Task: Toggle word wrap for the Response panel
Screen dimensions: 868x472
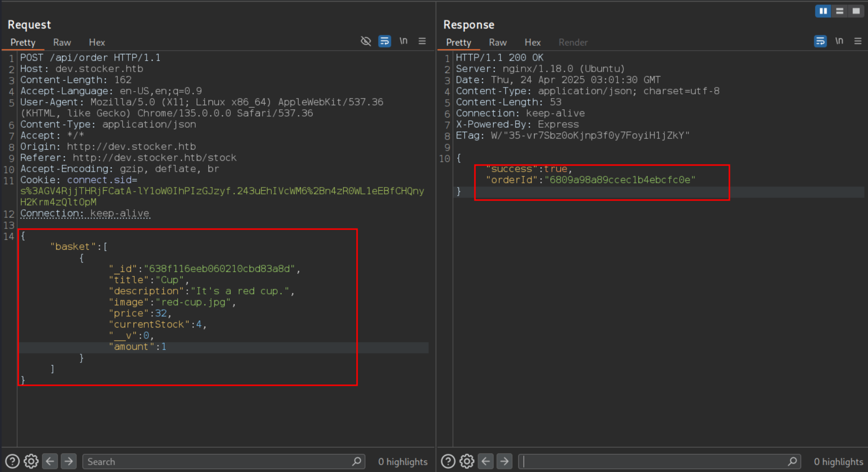Action: pos(820,41)
